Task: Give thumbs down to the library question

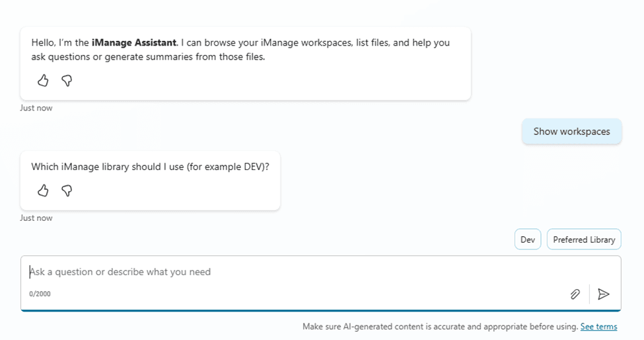Action: [67, 191]
